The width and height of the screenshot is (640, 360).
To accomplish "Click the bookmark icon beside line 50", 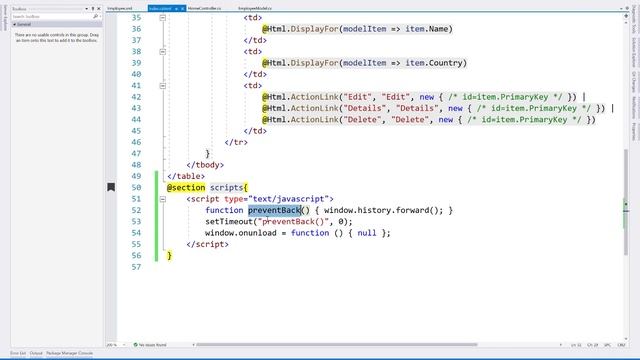I will click(x=111, y=187).
